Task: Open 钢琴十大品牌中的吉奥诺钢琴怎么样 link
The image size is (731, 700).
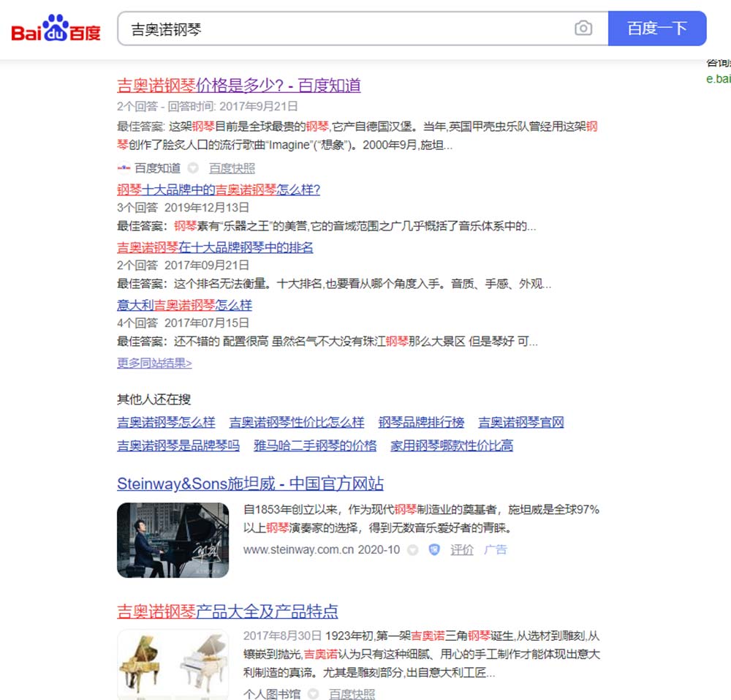Action: tap(219, 189)
